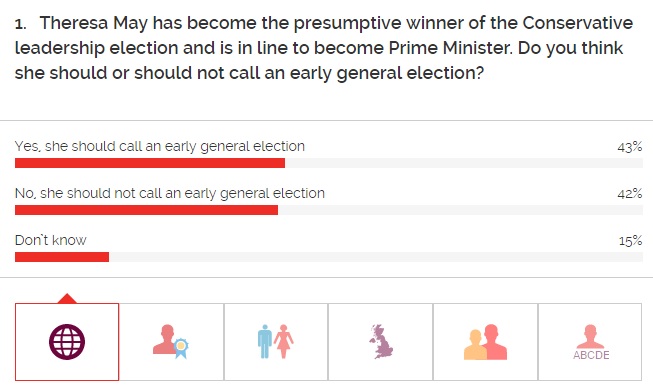
Task: Open the age group breakdown icon
Action: click(x=485, y=342)
